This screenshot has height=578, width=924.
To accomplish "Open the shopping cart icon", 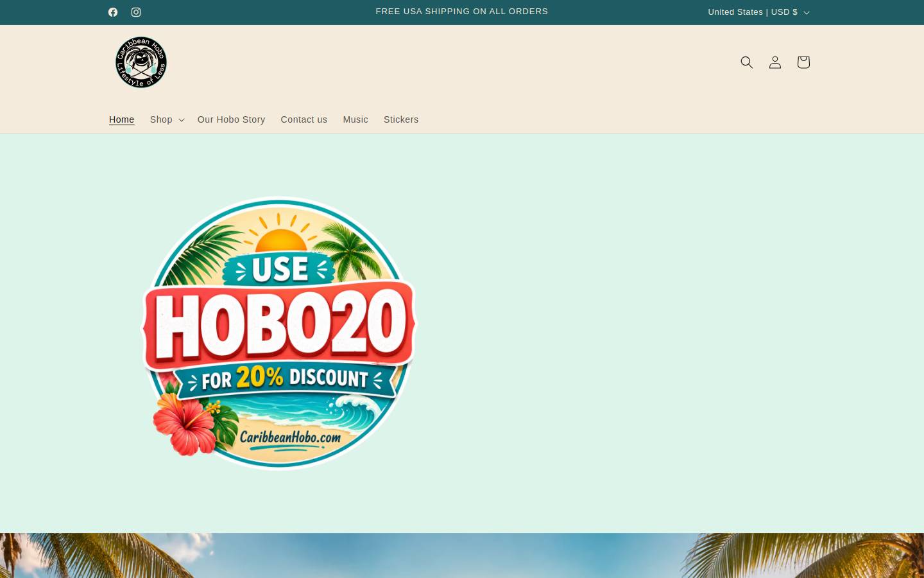I will tap(803, 62).
